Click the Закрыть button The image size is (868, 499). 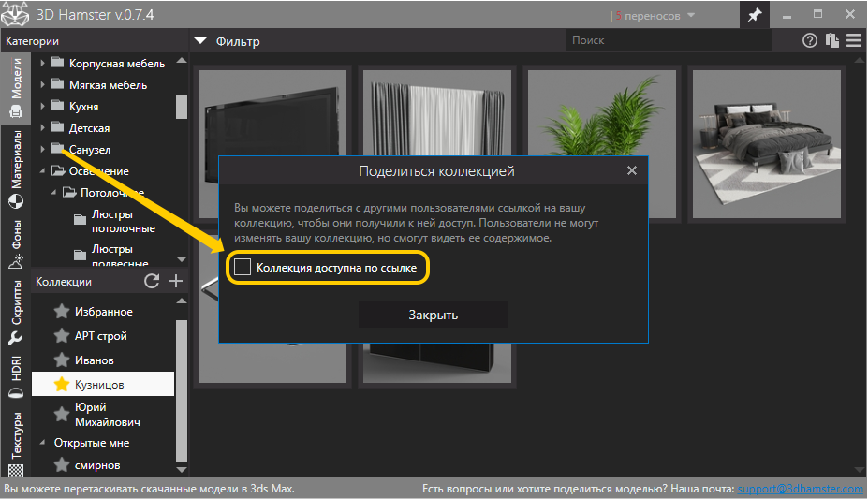click(433, 315)
